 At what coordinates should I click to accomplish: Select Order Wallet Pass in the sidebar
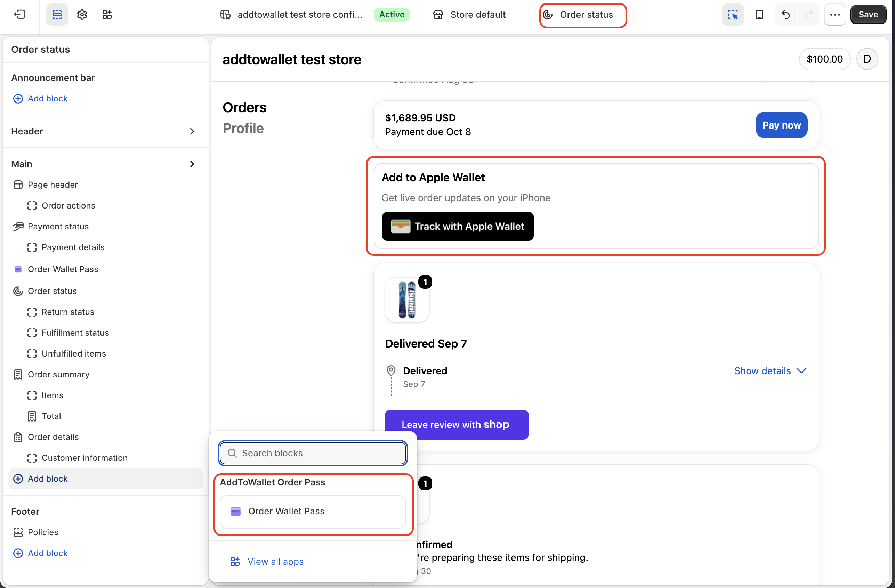(63, 269)
